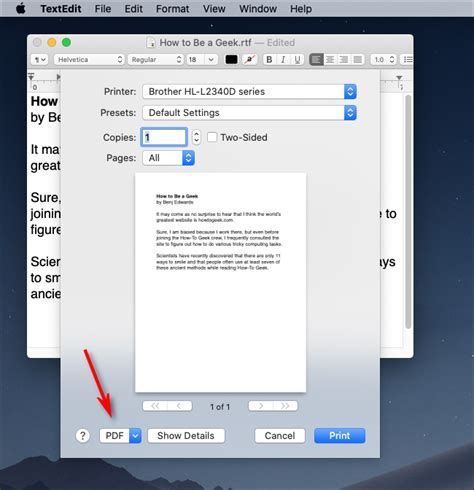
Task: Open the help question mark button
Action: point(83,436)
